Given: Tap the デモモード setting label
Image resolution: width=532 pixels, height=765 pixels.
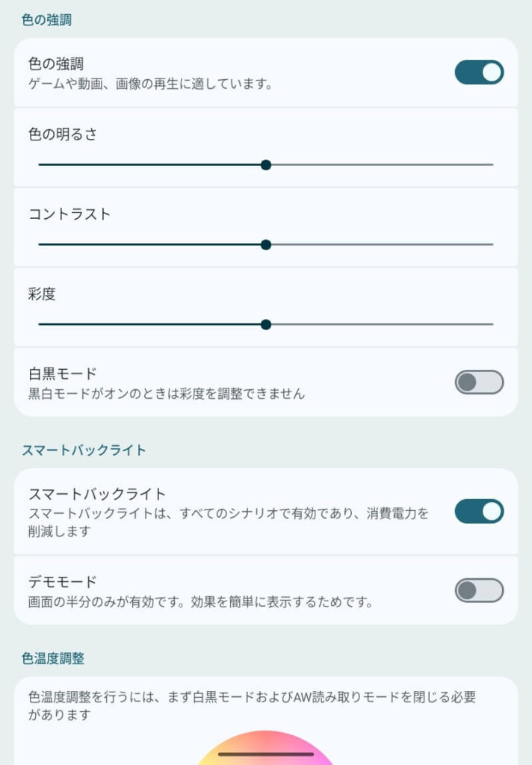Looking at the screenshot, I should [x=63, y=581].
